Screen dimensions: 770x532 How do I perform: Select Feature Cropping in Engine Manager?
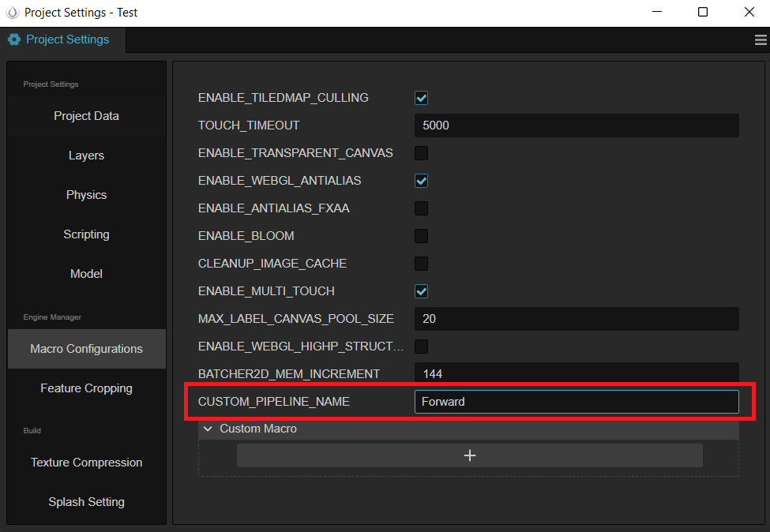pyautogui.click(x=86, y=388)
